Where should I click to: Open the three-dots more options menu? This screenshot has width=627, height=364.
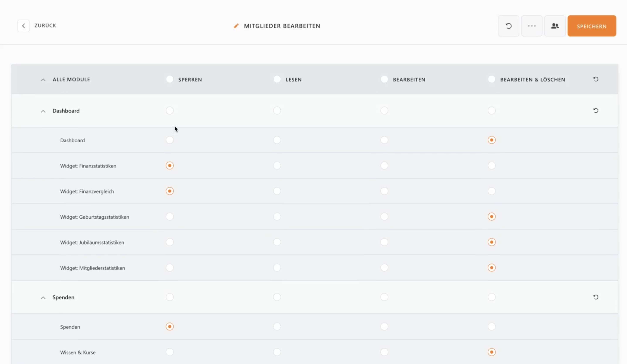[531, 26]
